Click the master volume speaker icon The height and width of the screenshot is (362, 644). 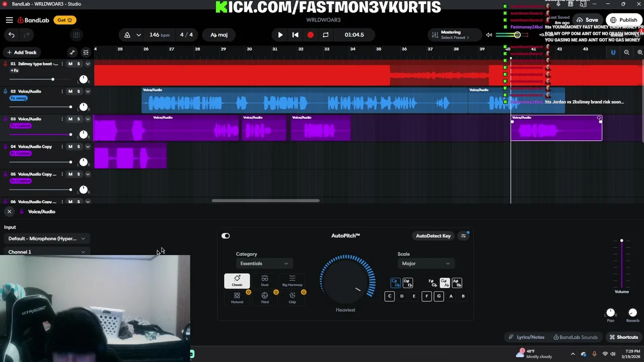(x=489, y=35)
